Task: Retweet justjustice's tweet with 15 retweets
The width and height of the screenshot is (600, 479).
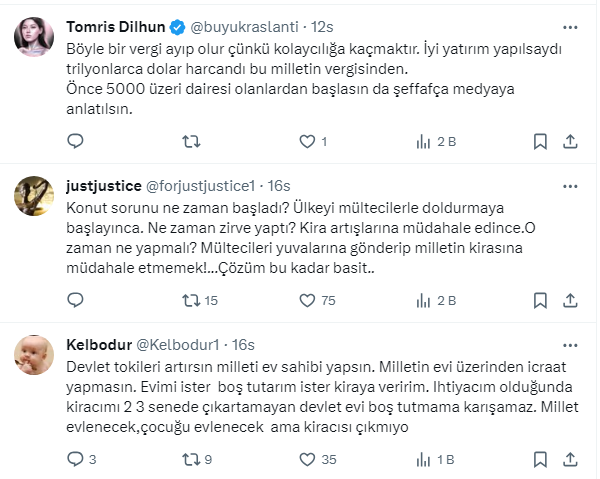Action: 189,299
